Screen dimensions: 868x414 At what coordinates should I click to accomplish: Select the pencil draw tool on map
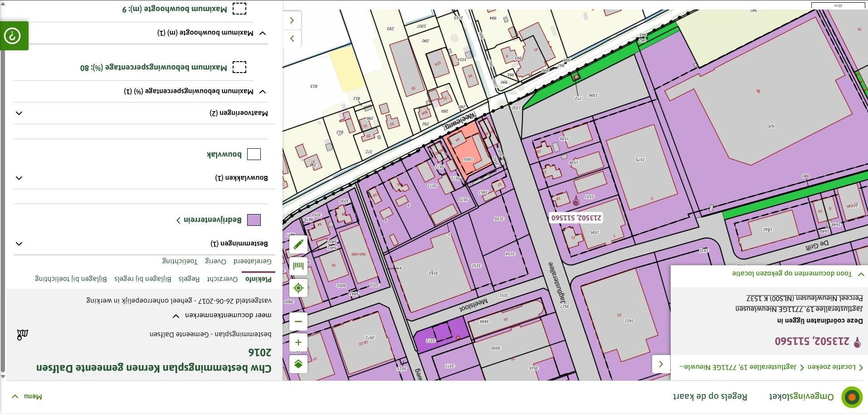298,245
